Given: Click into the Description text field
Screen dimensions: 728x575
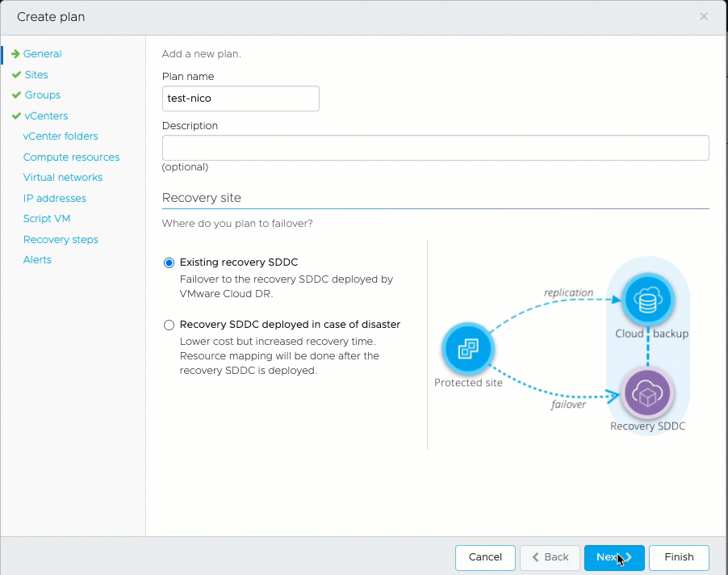Looking at the screenshot, I should tap(435, 148).
